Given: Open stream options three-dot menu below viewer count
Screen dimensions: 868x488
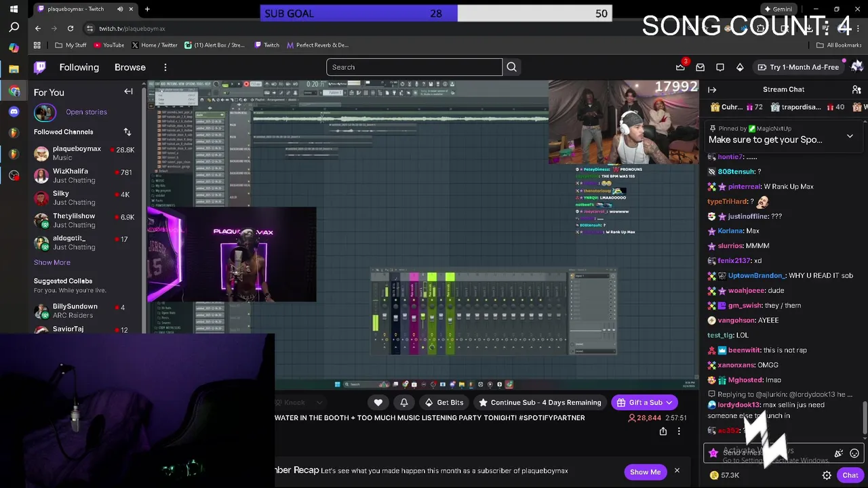Looking at the screenshot, I should click(x=679, y=431).
